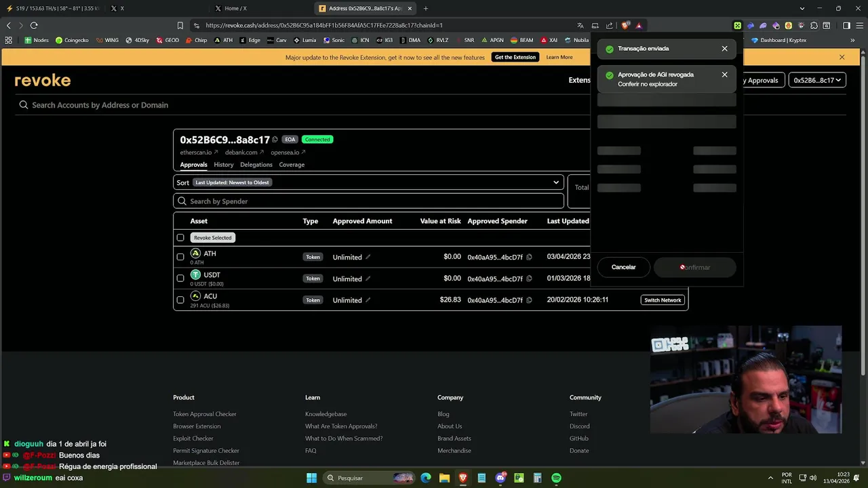Edit the ATH unlimited allowance pencil
Screen dimensions: 868x488
coord(368,257)
